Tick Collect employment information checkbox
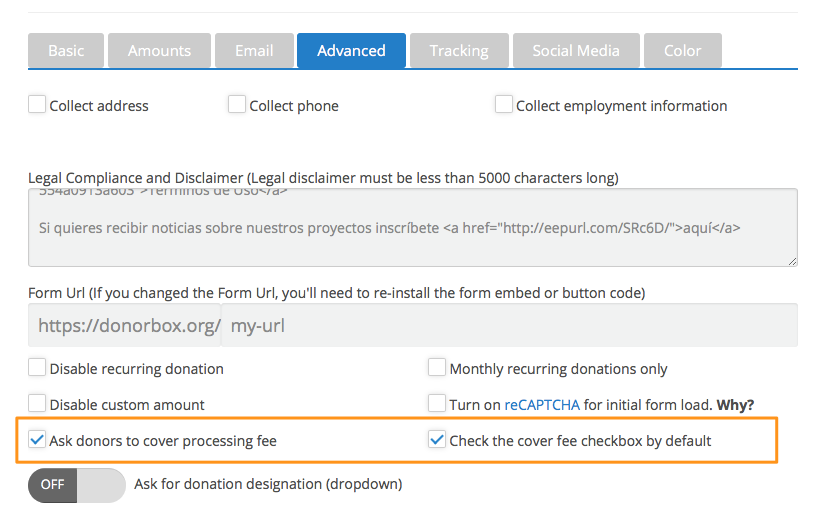This screenshot has height=515, width=839. coord(504,104)
